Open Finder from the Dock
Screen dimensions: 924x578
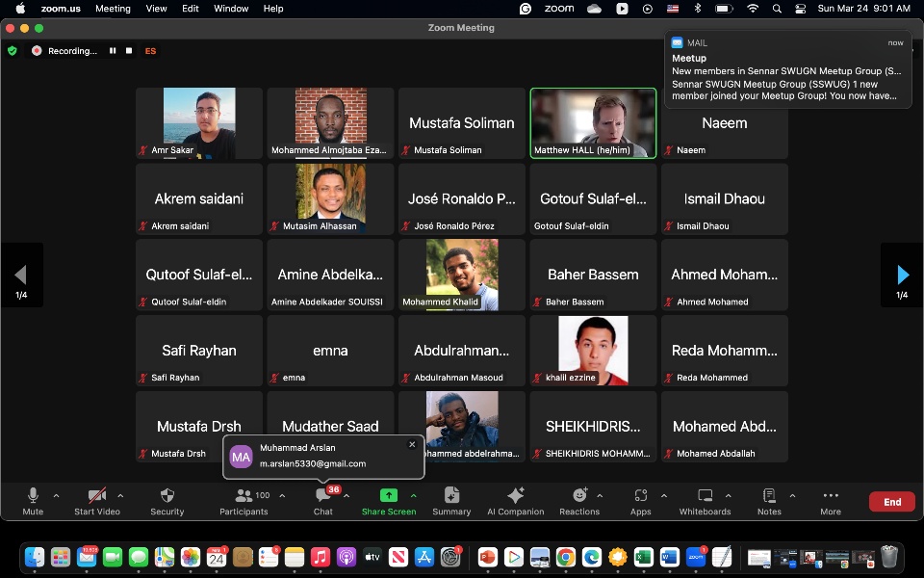click(x=35, y=556)
